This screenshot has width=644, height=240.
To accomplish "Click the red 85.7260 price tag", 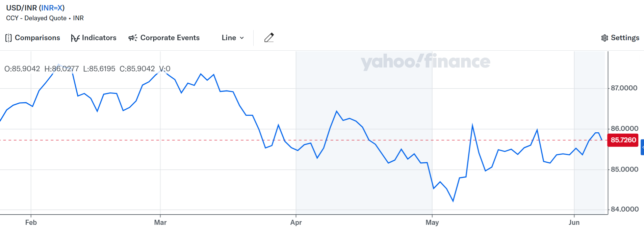I will pyautogui.click(x=623, y=140).
